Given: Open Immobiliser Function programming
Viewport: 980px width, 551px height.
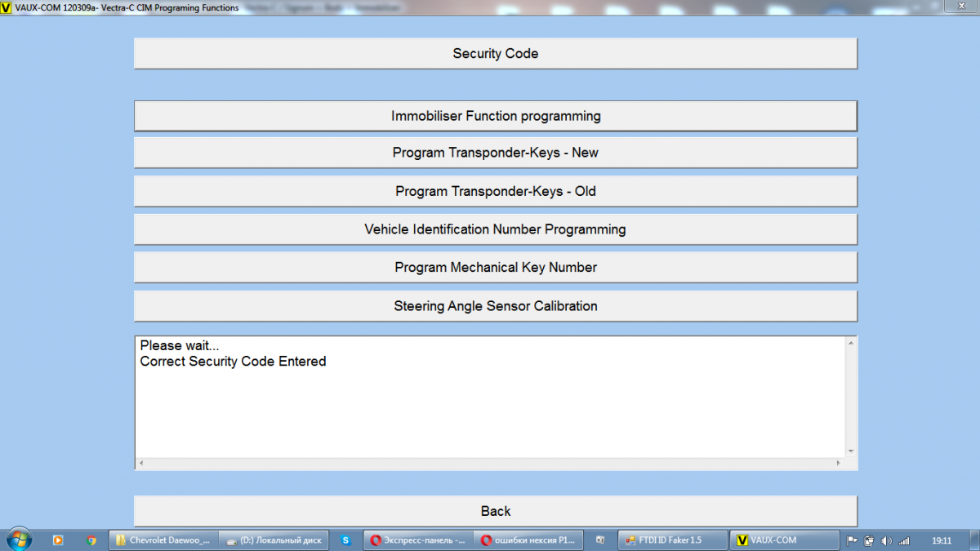Looking at the screenshot, I should coord(496,116).
